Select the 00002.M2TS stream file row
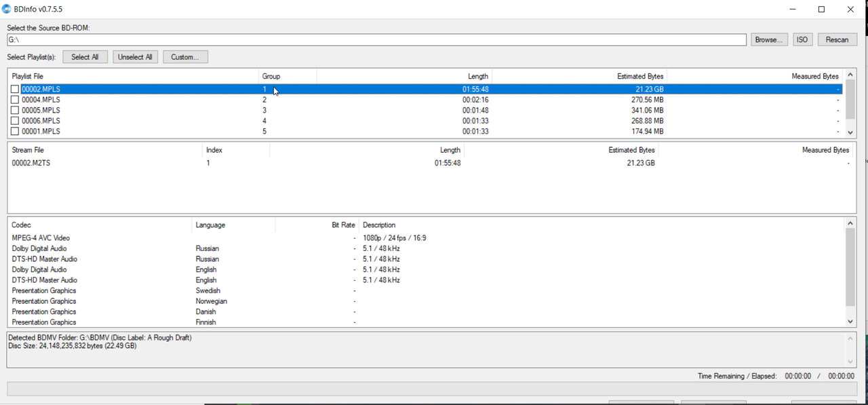The width and height of the screenshot is (868, 405). [430, 163]
